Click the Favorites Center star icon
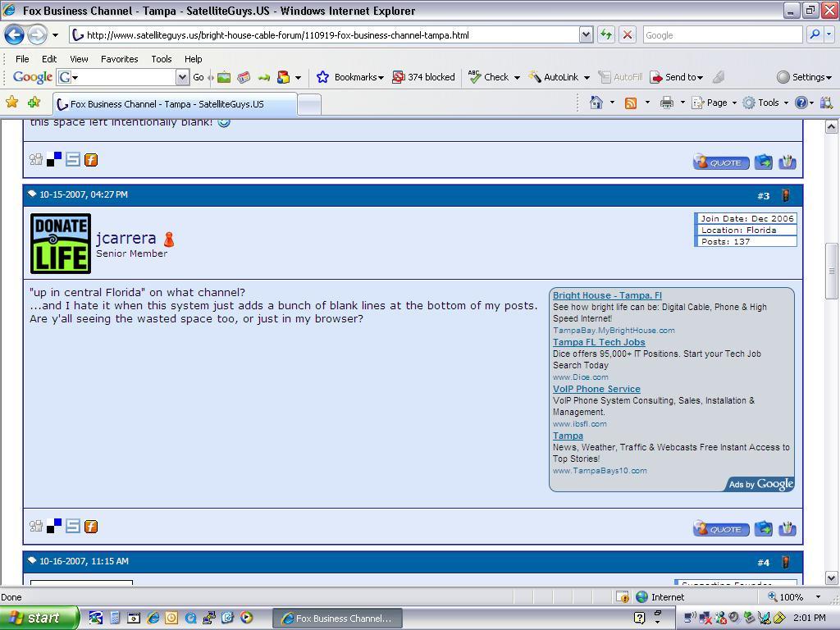840x630 pixels. (11, 102)
